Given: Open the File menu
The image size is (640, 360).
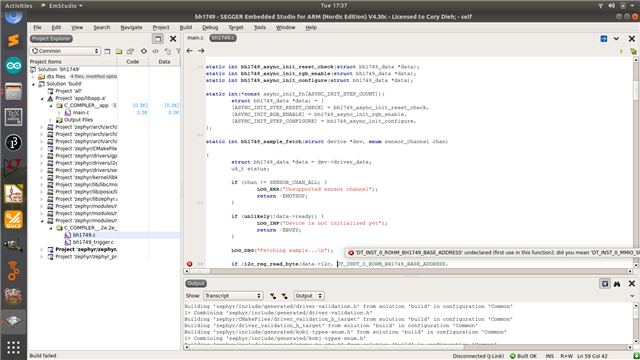Looking at the screenshot, I should pos(38,27).
